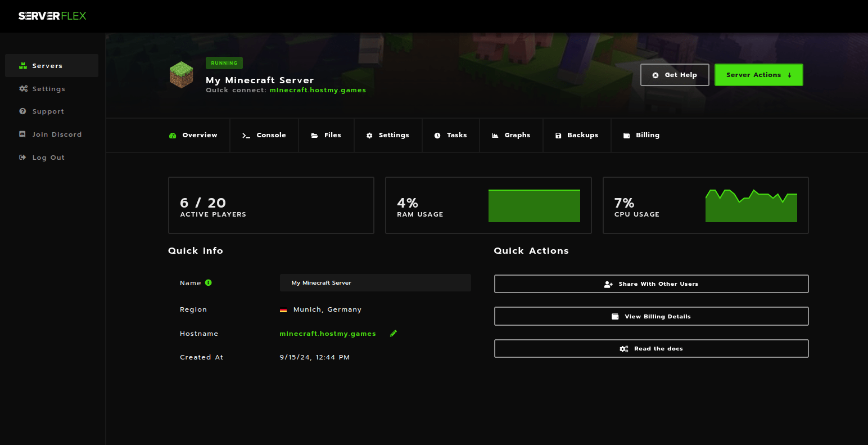The height and width of the screenshot is (445, 868).
Task: Click the Settings gears icon in sidebar
Action: (23, 89)
